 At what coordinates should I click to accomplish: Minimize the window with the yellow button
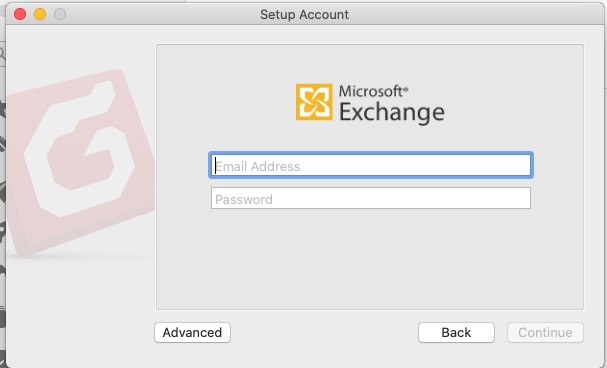pos(40,14)
